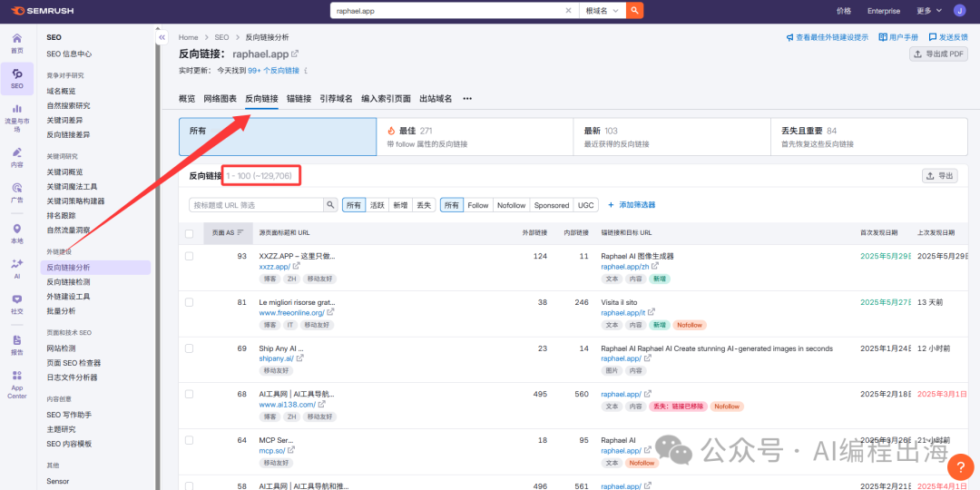Focus the title or URL filter field

(x=257, y=205)
